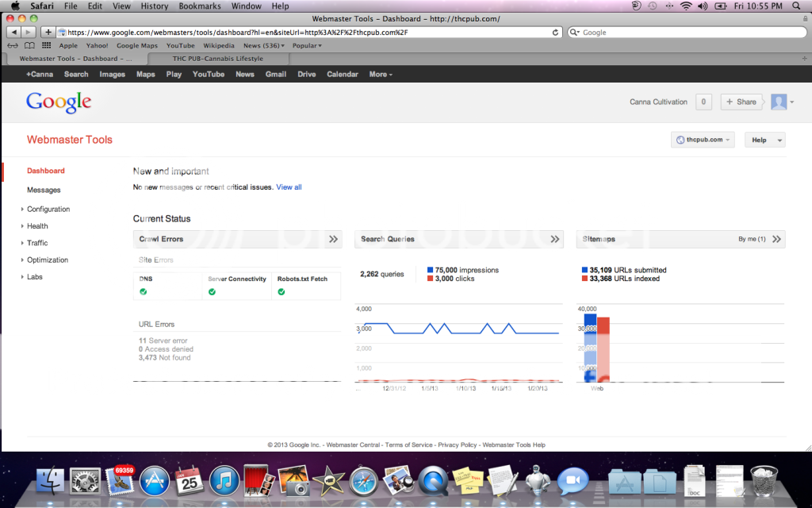Select Webmaster Tools - Dashboard tab
The image size is (812, 508).
click(x=75, y=59)
